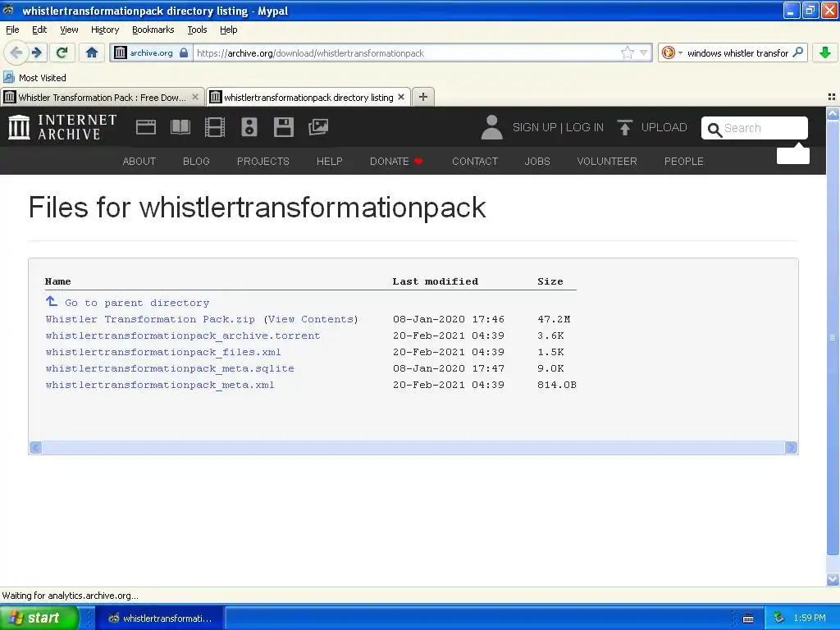Viewport: 840px width, 630px height.
Task: Open a new tab with plus button
Action: (423, 97)
